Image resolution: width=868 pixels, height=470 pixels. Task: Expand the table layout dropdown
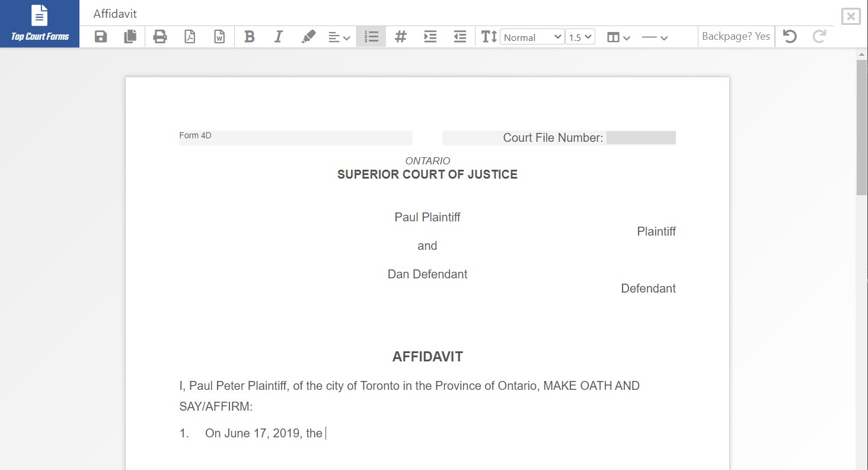[x=618, y=37]
